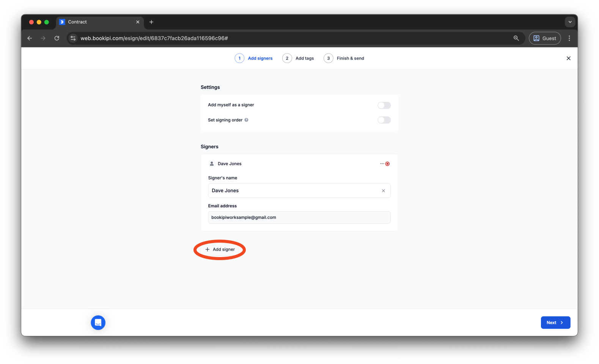Expand tab search dropdown
Screen dimensions: 599x364
point(570,22)
